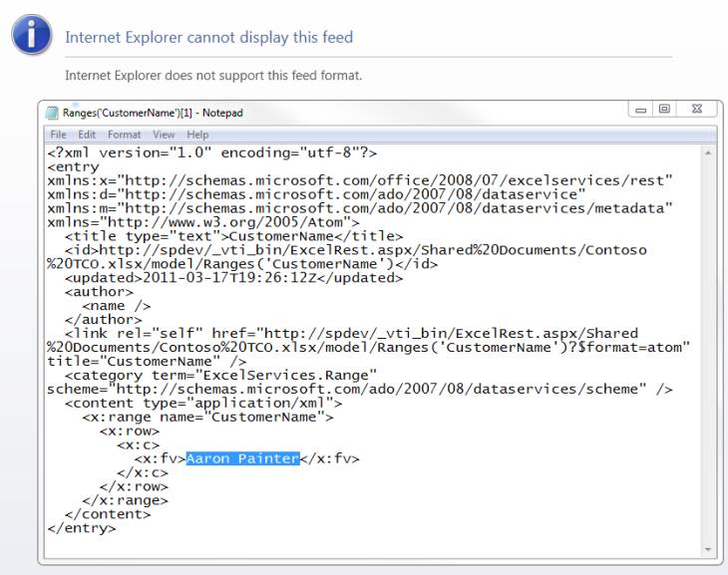Click the x:range name="CustomerName" line

[208, 417]
